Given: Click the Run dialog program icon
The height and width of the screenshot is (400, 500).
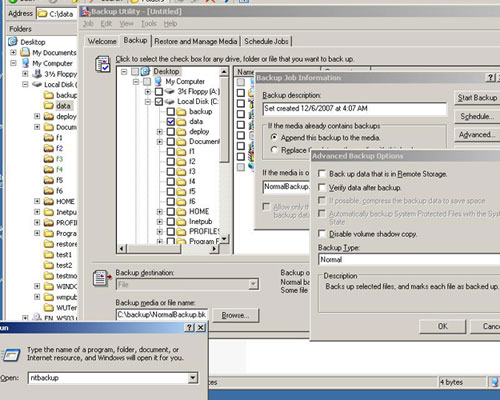Looking at the screenshot, I should (x=11, y=355).
